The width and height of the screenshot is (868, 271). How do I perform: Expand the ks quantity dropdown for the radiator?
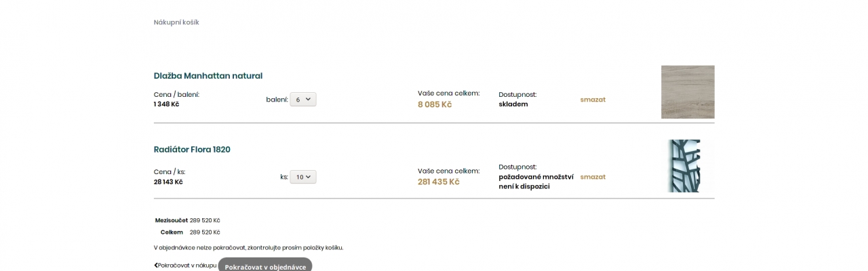click(x=302, y=177)
